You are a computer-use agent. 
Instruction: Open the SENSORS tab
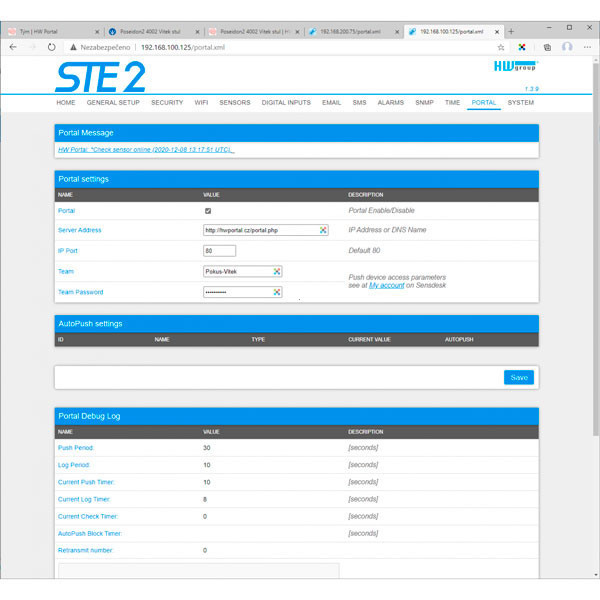point(235,103)
